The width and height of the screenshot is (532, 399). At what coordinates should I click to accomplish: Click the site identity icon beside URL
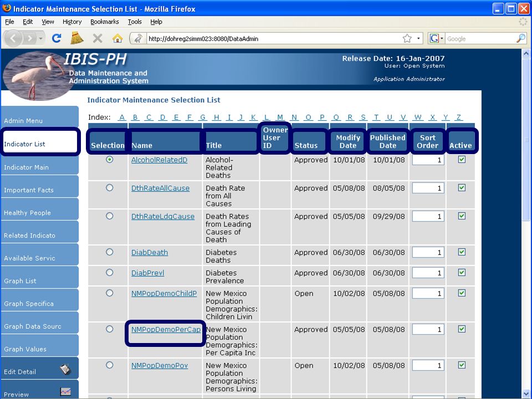[138, 39]
